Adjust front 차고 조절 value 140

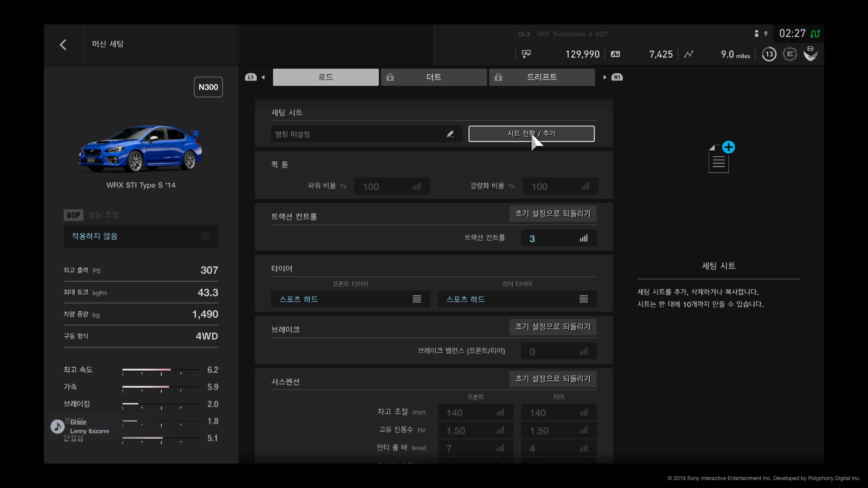point(475,413)
